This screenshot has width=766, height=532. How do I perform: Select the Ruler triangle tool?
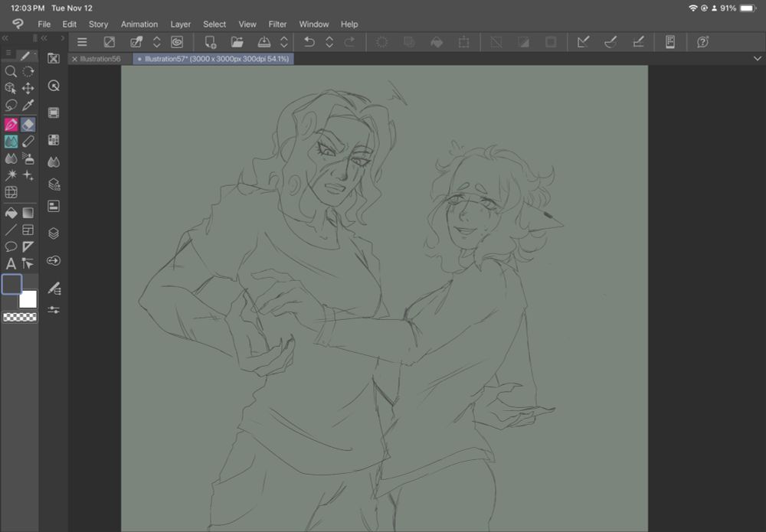pos(28,246)
